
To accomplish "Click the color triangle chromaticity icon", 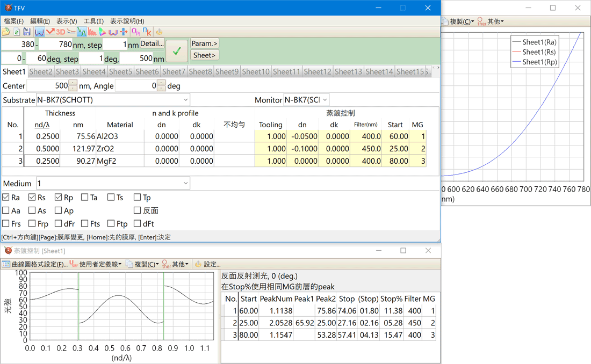I will pyautogui.click(x=103, y=32).
